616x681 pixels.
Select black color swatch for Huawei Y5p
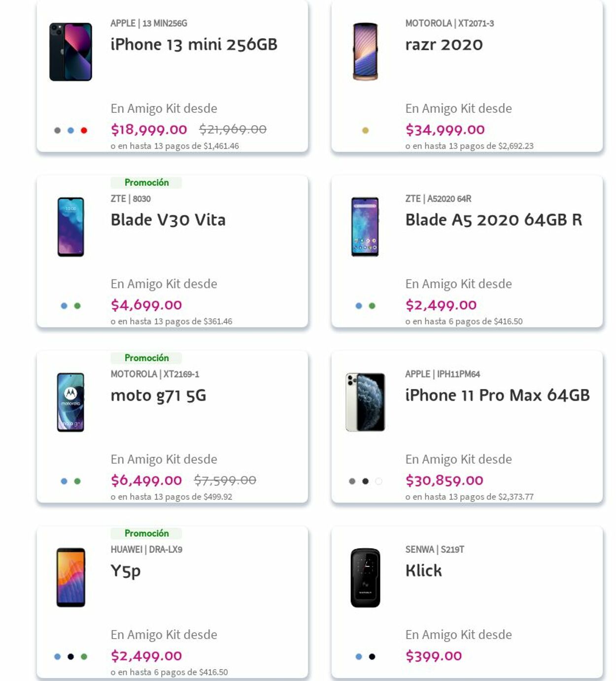tap(70, 657)
